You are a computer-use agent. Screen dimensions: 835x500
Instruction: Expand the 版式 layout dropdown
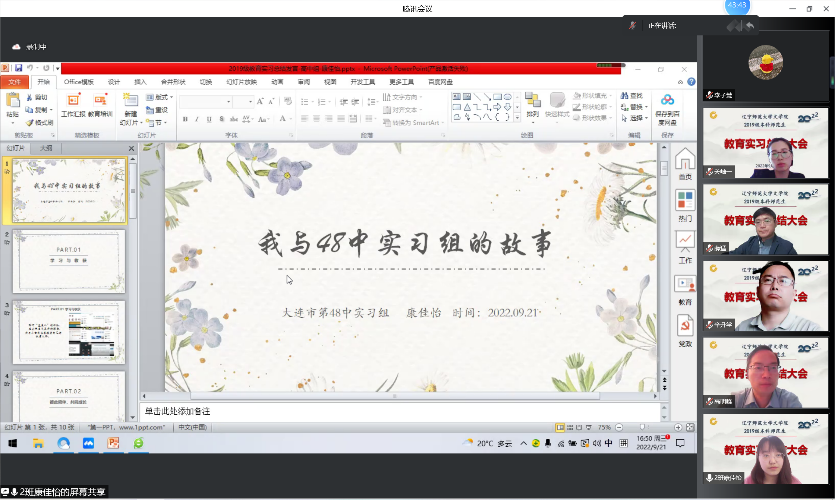(x=161, y=96)
